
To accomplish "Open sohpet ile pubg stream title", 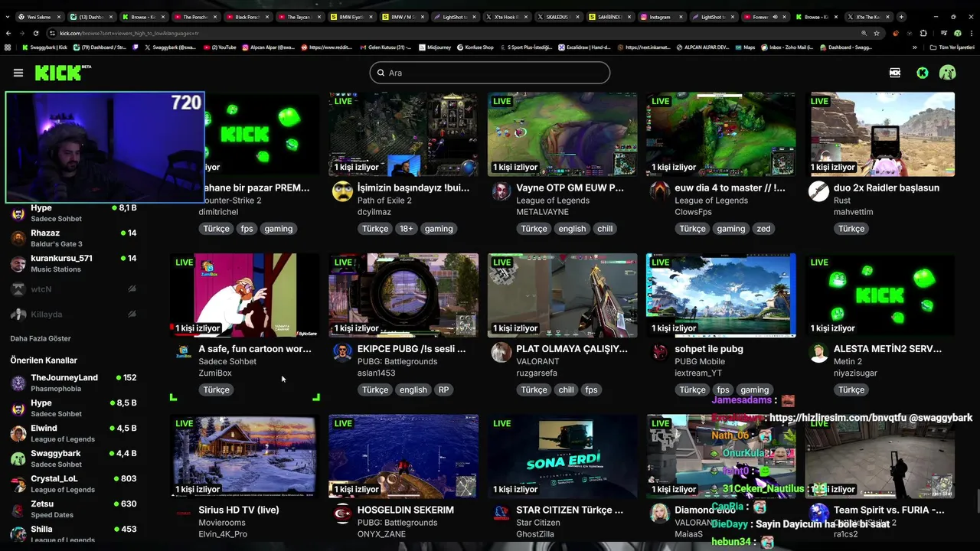I will [709, 349].
